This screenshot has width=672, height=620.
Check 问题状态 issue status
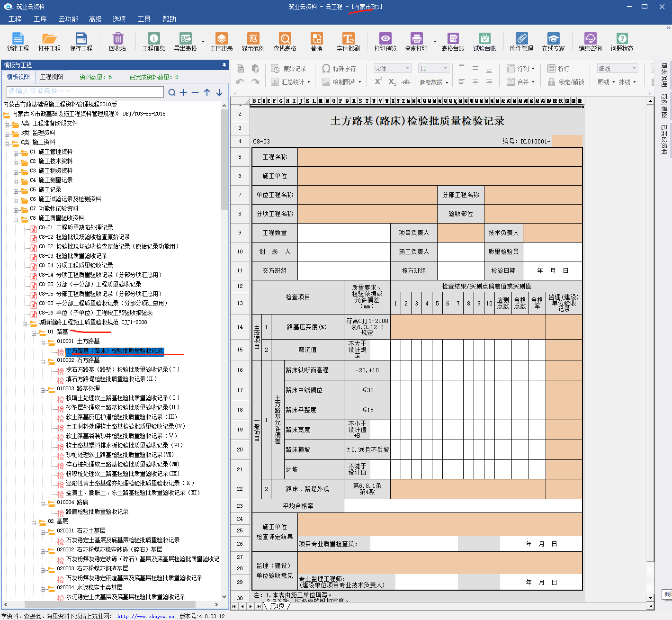(x=622, y=42)
